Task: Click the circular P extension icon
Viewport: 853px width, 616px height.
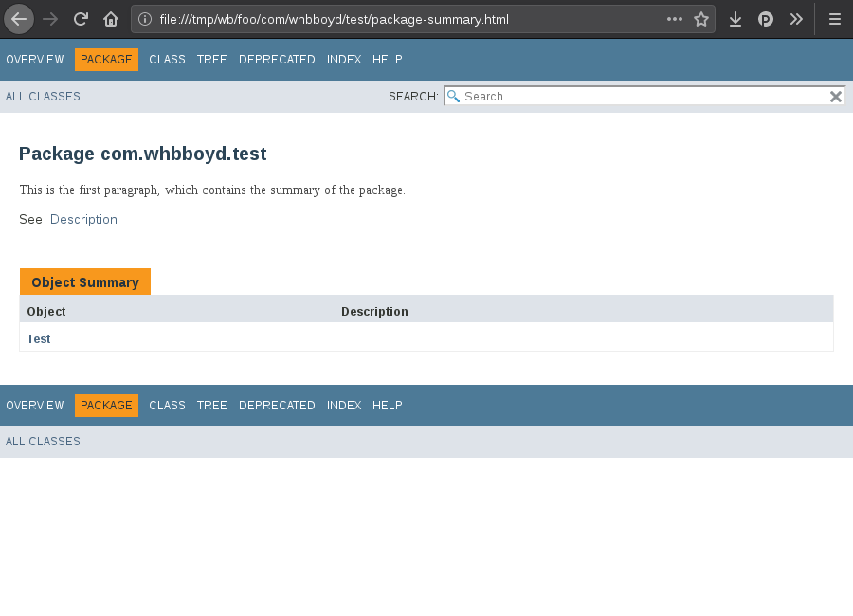Action: coord(766,20)
